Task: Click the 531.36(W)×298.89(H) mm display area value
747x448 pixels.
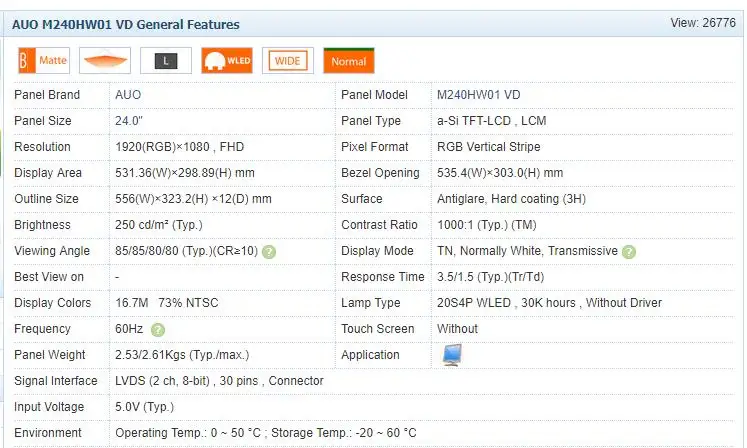Action: point(184,173)
